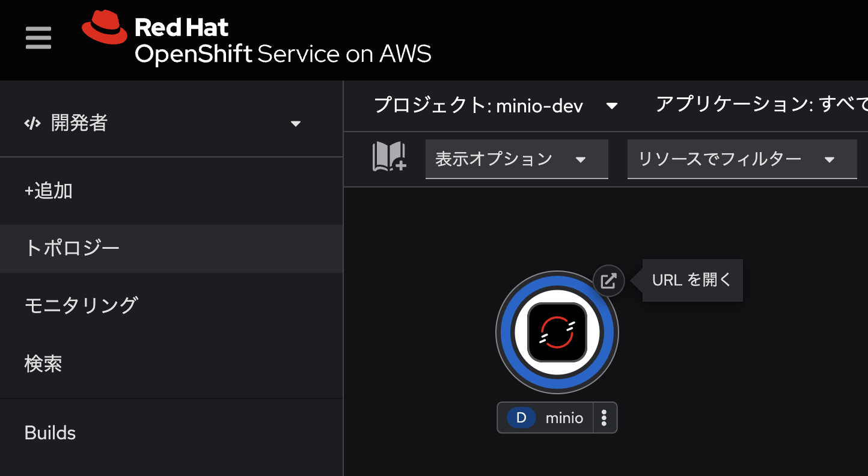Open the 開発者 perspective switcher
Viewport: 868px width, 476px height.
click(x=162, y=123)
